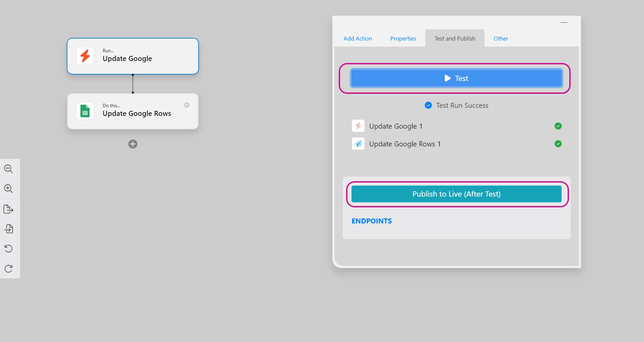
Task: Click the green check mark for Update Google Rows 1
Action: (558, 144)
